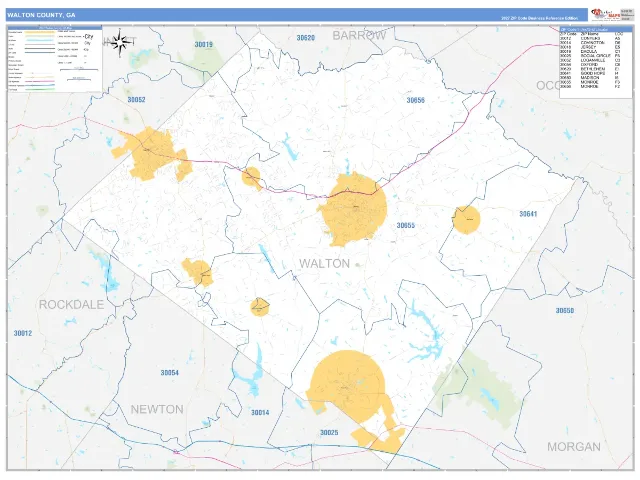Click the yellow city area beside 30655
Viewport: 640px width, 480px height.
click(x=353, y=209)
